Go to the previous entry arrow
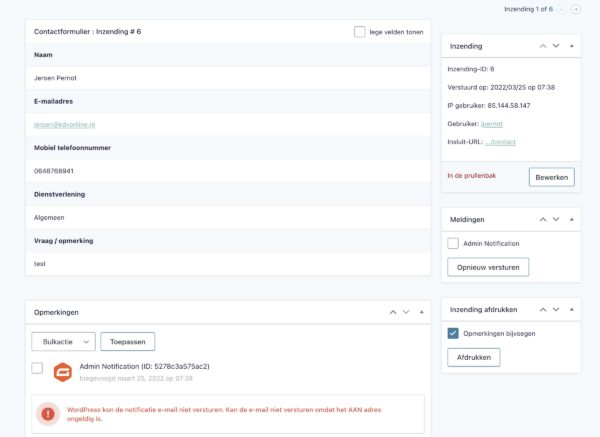600x437 pixels. coord(562,9)
